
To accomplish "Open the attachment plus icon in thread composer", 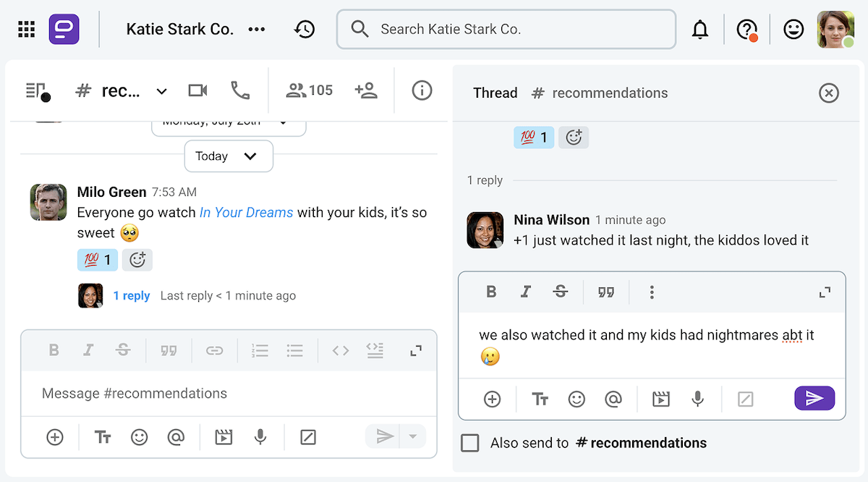I will pos(492,398).
